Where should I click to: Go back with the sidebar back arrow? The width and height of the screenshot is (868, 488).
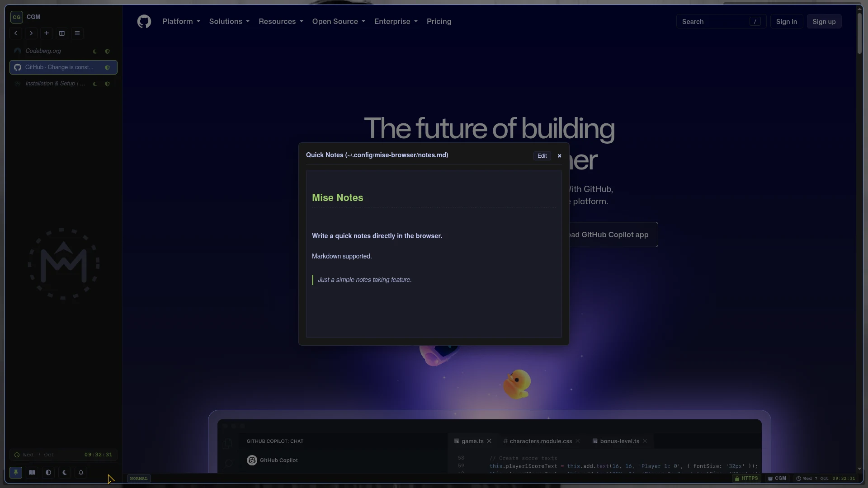pyautogui.click(x=16, y=33)
